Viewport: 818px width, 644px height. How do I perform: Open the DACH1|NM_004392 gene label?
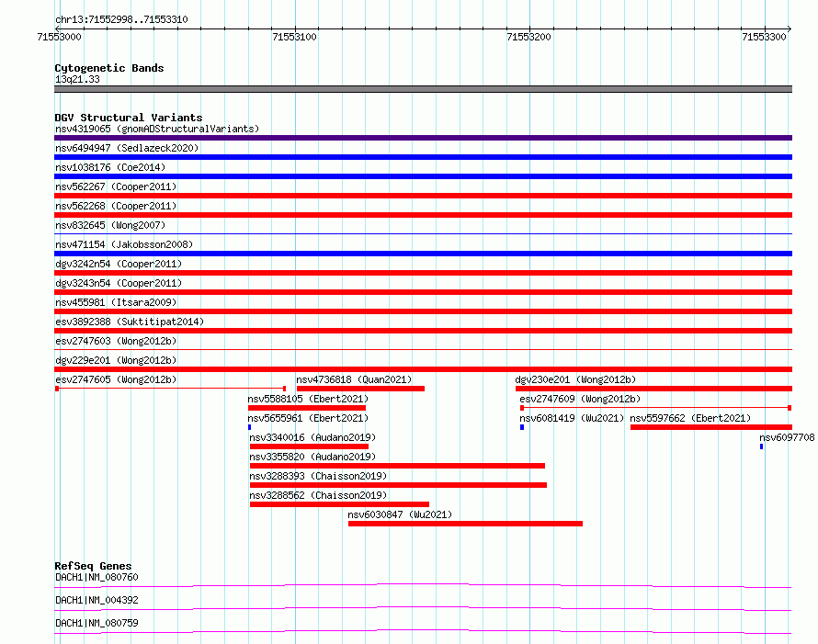[97, 600]
